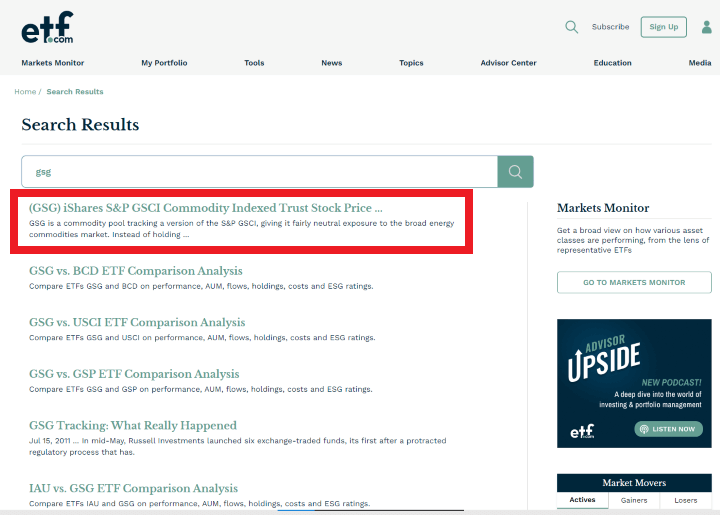Open the My Portfolio menu

(164, 63)
